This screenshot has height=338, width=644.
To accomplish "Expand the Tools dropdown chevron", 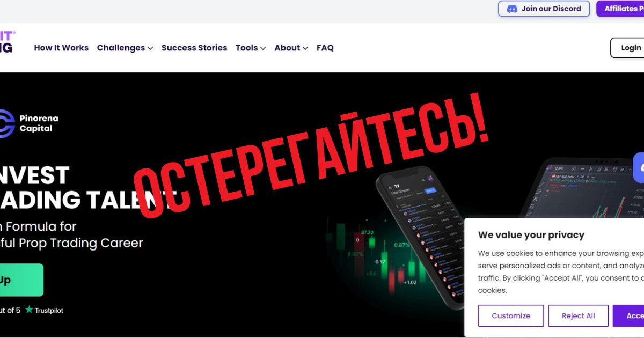I will (x=263, y=48).
